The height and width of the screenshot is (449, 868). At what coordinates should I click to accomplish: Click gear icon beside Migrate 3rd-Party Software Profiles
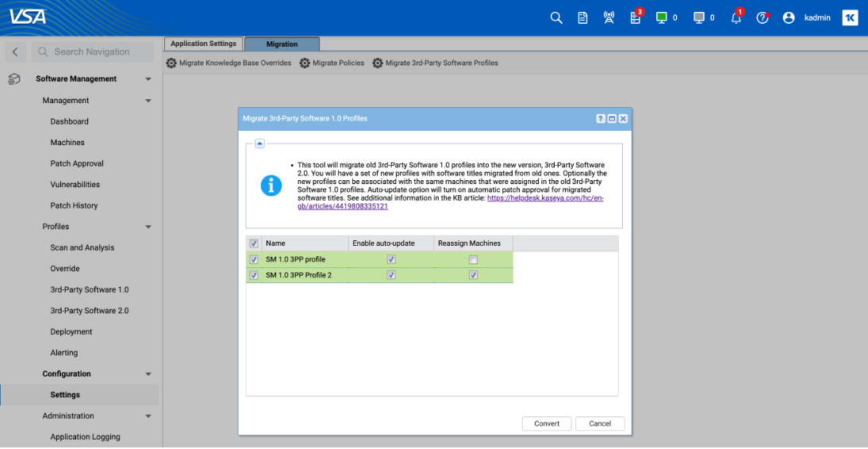378,63
